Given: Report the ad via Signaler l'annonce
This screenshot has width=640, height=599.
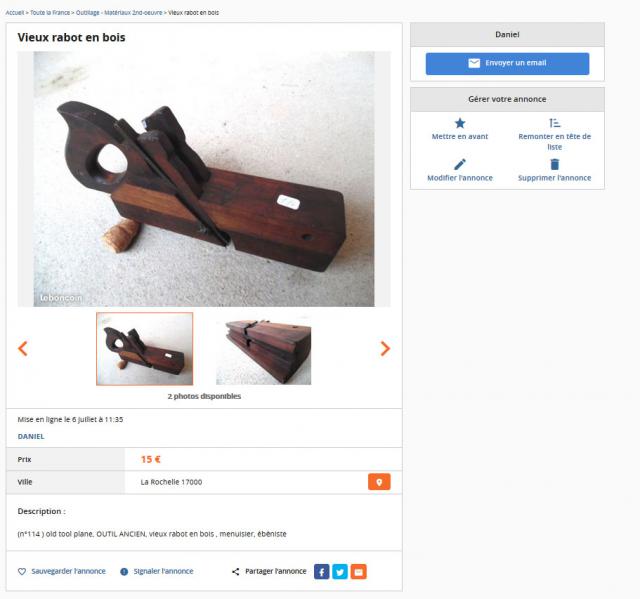Looking at the screenshot, I should pyautogui.click(x=157, y=571).
